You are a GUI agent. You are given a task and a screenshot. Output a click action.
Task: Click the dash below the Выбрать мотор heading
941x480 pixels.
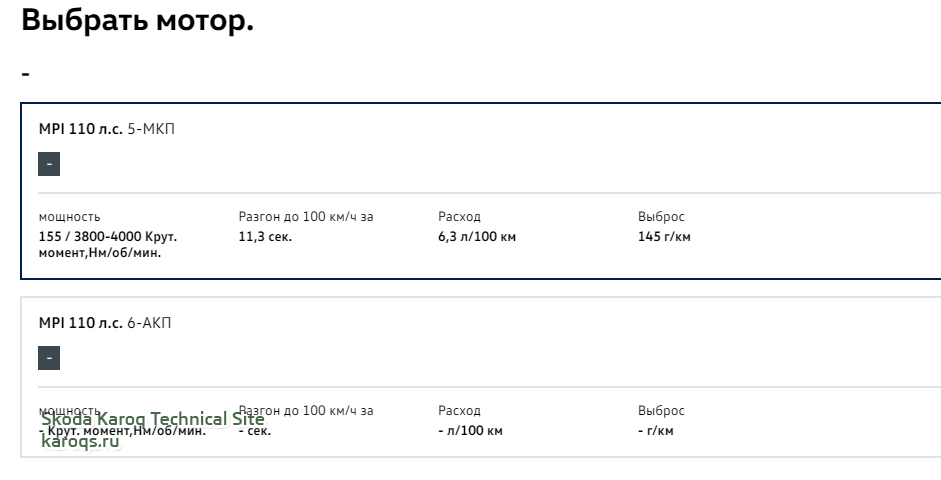click(25, 74)
